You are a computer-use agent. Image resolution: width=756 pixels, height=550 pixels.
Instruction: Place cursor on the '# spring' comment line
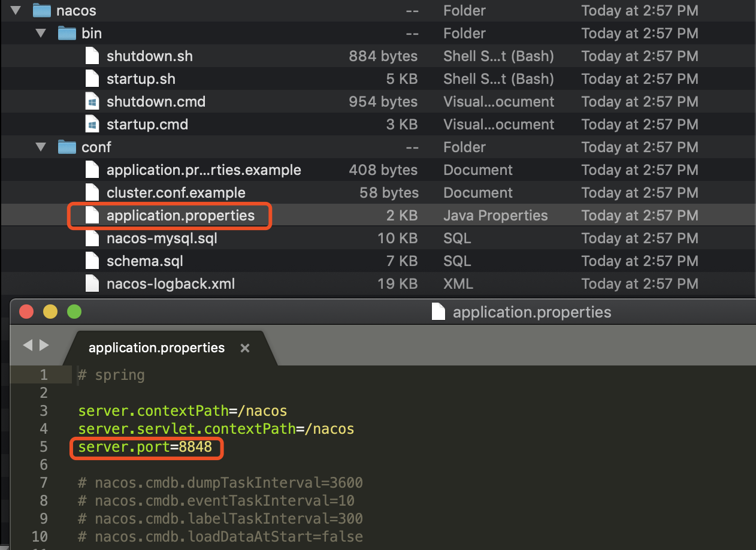coord(111,375)
